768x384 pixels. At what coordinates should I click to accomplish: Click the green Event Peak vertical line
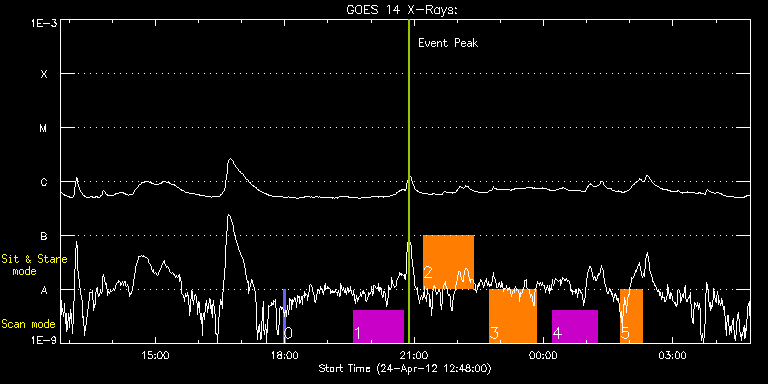pos(409,181)
